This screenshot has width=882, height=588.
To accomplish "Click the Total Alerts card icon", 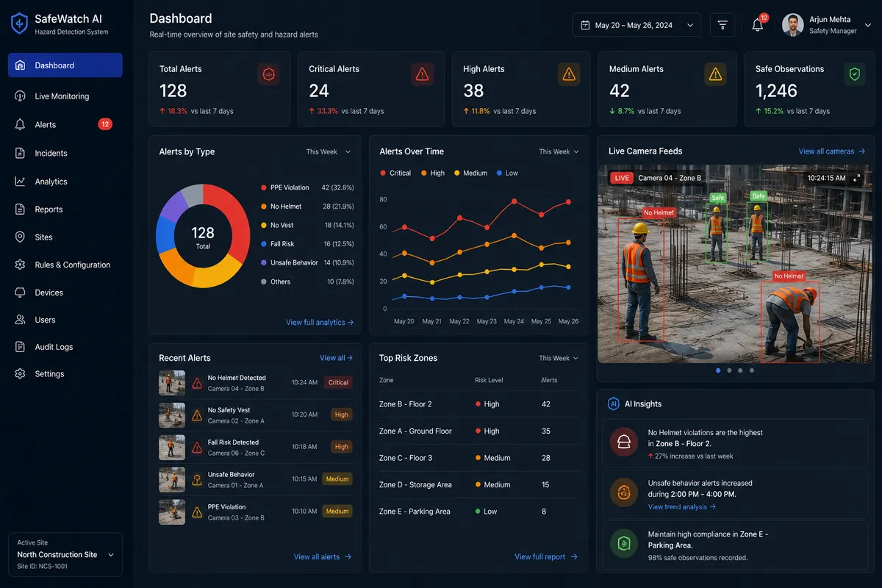I will [269, 74].
